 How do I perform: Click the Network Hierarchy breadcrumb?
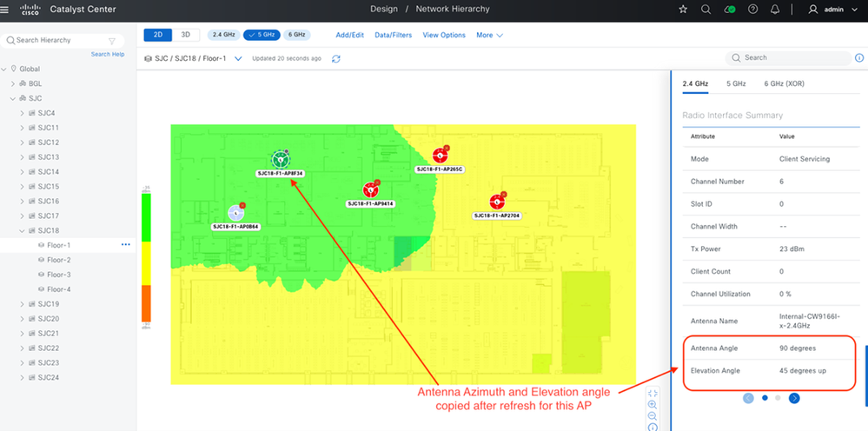(x=453, y=9)
